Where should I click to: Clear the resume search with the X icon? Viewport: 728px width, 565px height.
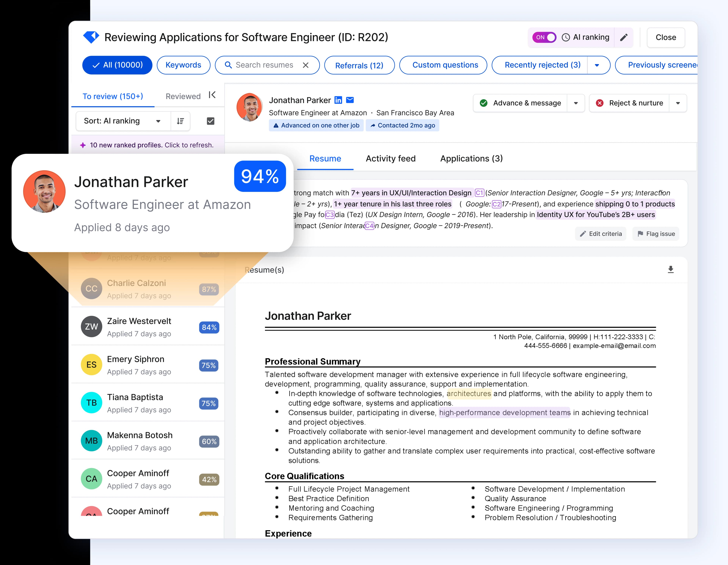306,65
